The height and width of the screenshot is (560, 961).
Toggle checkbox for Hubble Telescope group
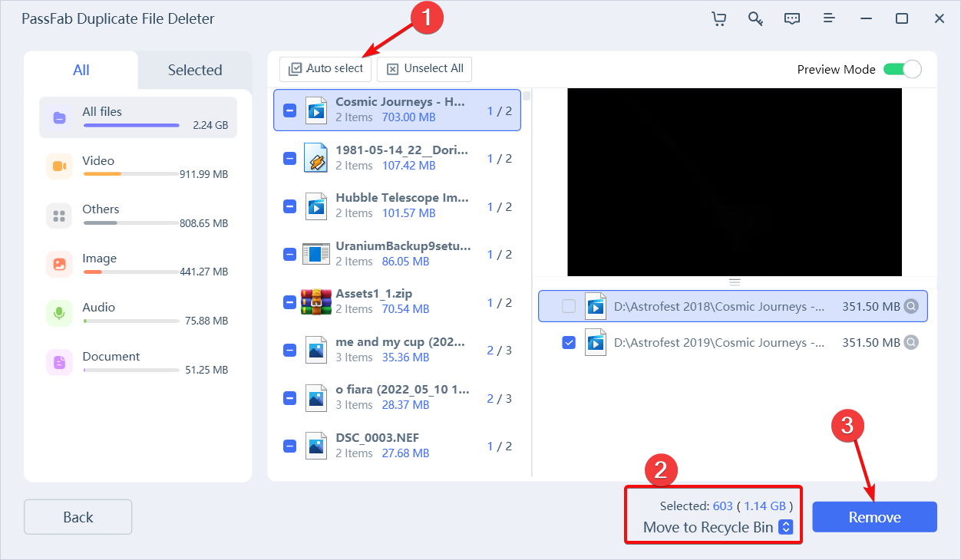[289, 206]
